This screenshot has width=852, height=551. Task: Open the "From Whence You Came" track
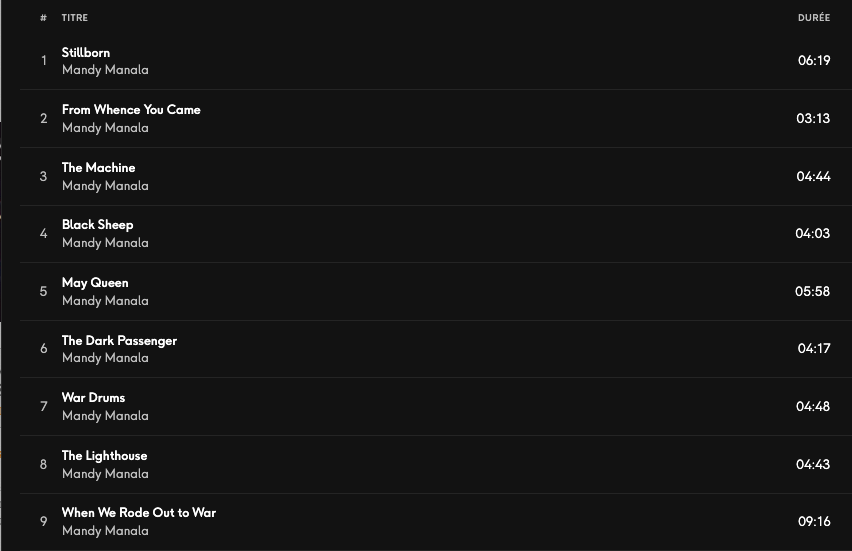(x=131, y=110)
